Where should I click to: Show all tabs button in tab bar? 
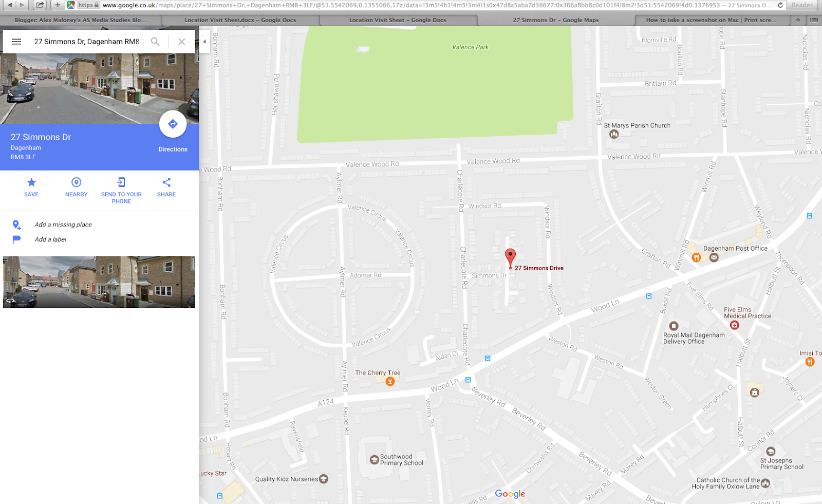click(814, 20)
